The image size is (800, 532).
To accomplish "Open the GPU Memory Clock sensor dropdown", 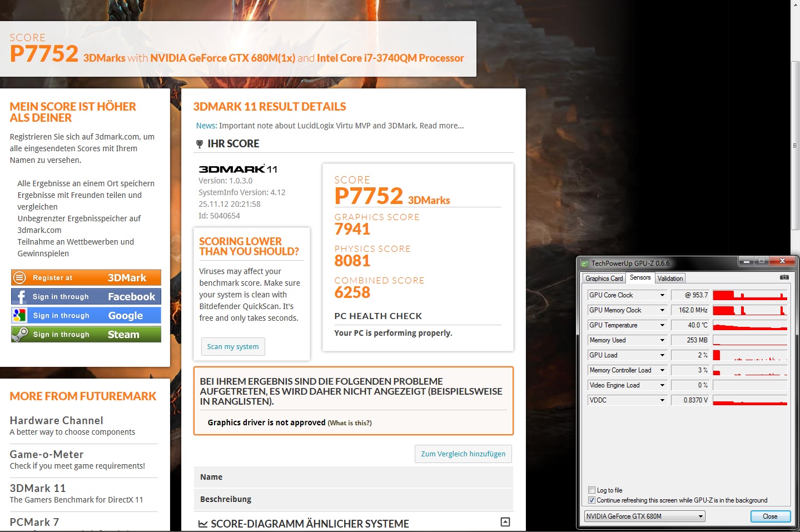I will (x=662, y=310).
